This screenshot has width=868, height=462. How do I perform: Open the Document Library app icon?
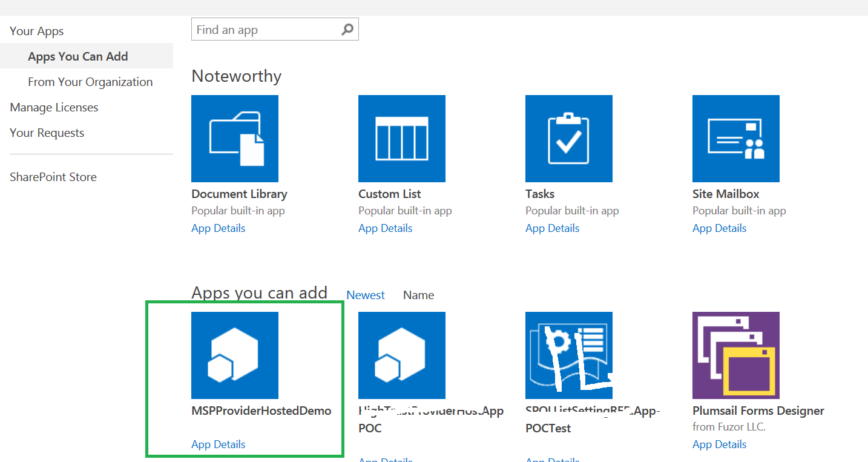tap(235, 138)
